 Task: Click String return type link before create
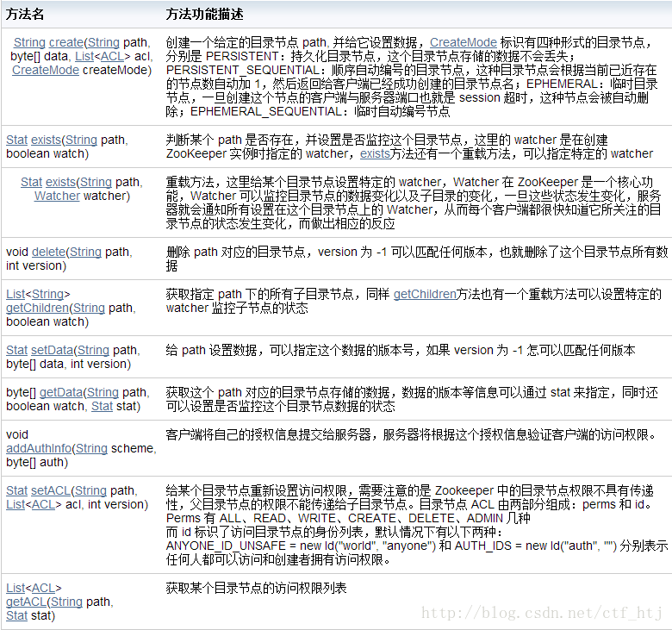click(x=29, y=42)
